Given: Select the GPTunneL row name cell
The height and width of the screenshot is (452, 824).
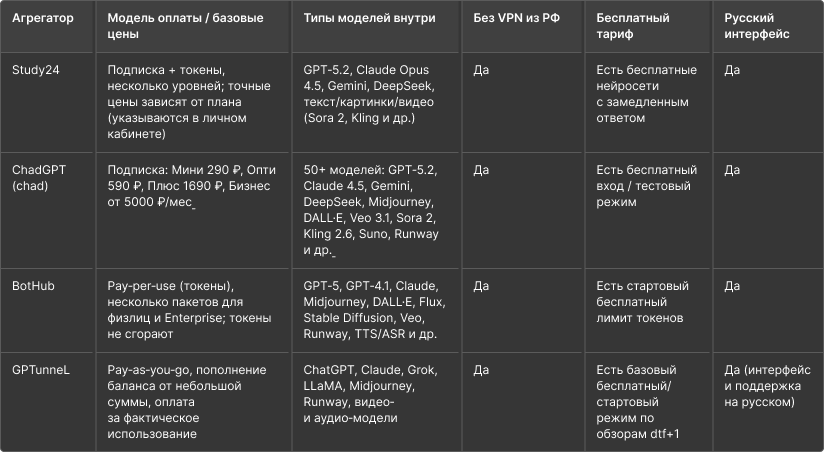Looking at the screenshot, I should 42,370.
